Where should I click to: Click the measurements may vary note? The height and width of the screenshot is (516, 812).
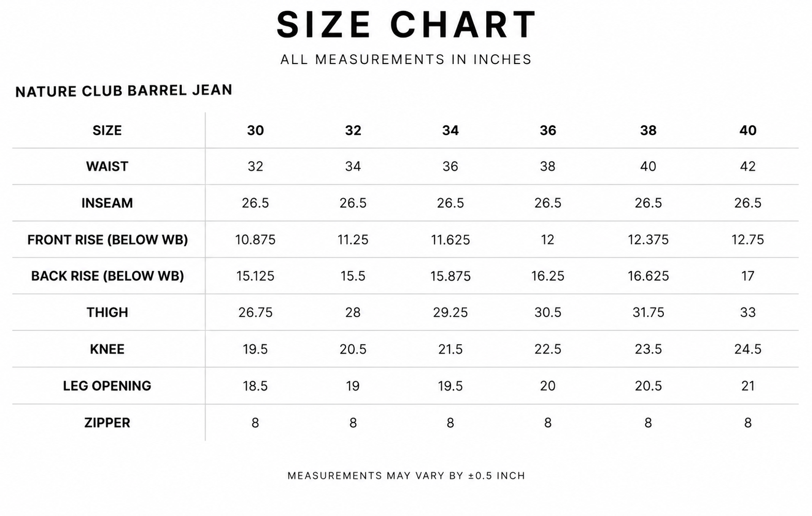coord(406,475)
